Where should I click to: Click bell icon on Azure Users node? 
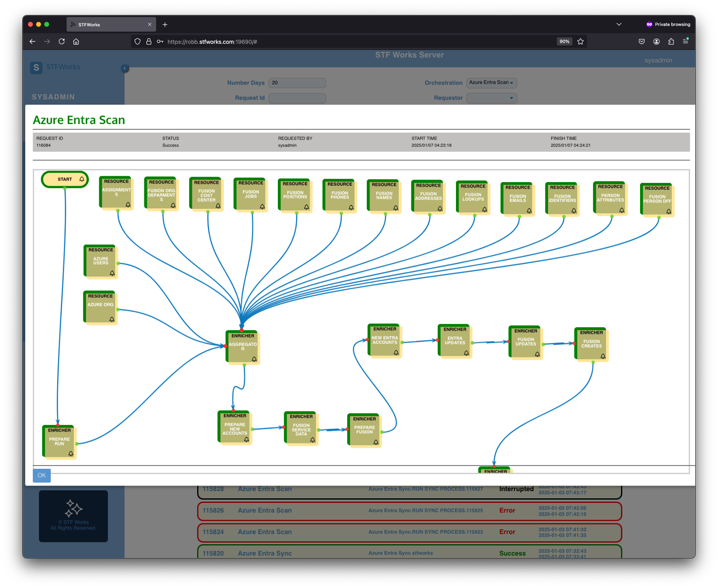[x=112, y=273]
